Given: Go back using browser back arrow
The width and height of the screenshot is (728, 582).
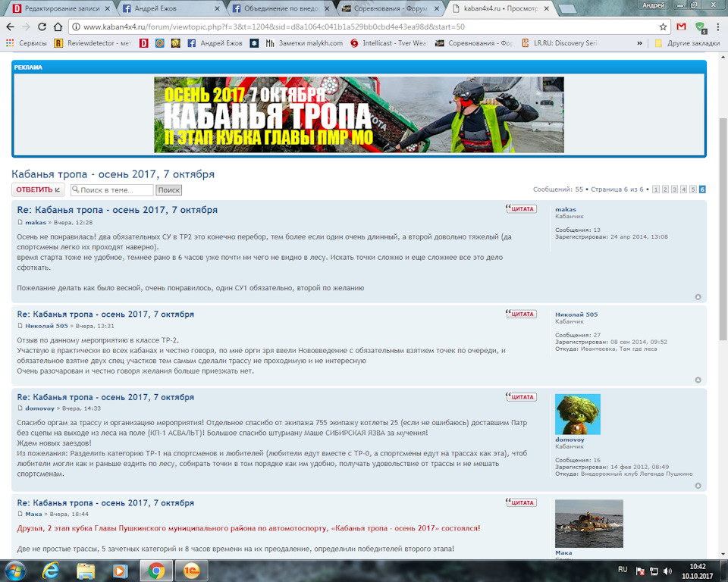Looking at the screenshot, I should pyautogui.click(x=10, y=27).
